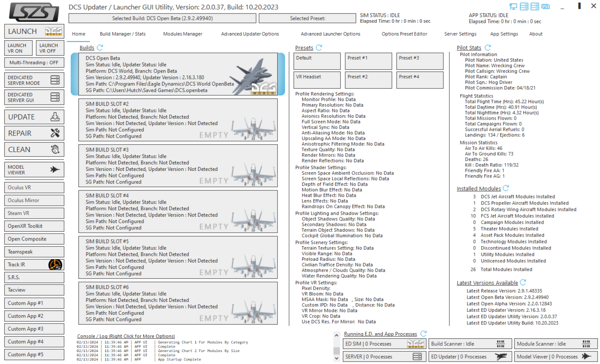The height and width of the screenshot is (364, 600).
Task: Select SIM BUILD SLOT #6 card
Action: click(x=178, y=303)
